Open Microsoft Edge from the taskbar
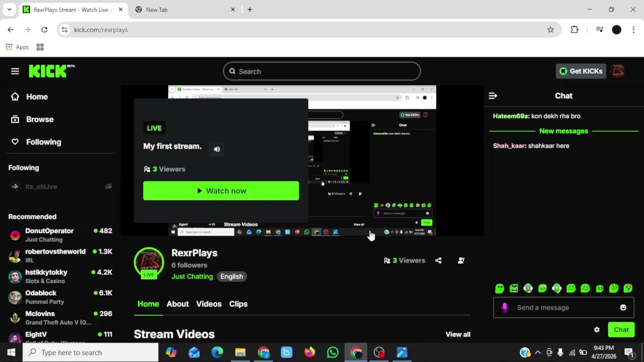This screenshot has width=644, height=362. pyautogui.click(x=217, y=352)
